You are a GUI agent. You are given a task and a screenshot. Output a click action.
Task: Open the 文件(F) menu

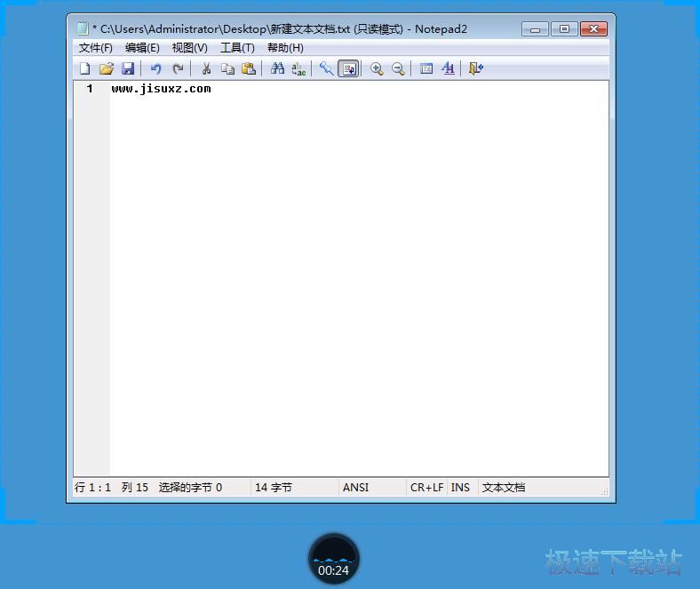[96, 48]
